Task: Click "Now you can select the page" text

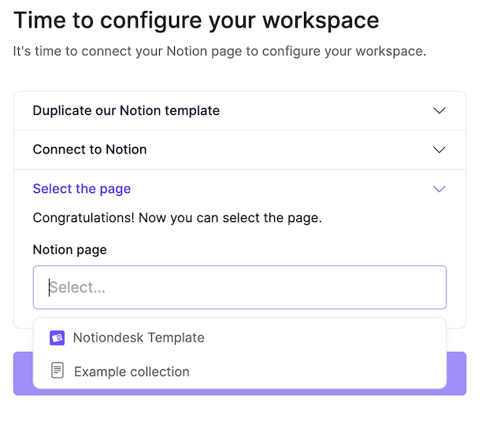Action: coord(230,218)
